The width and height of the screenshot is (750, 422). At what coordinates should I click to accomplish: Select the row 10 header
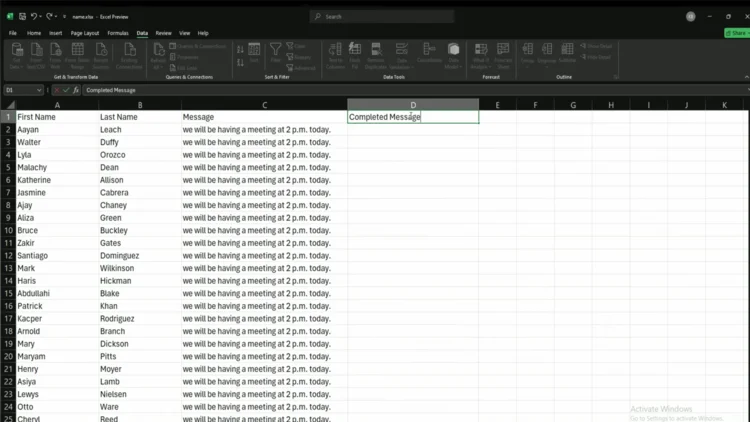coord(8,230)
